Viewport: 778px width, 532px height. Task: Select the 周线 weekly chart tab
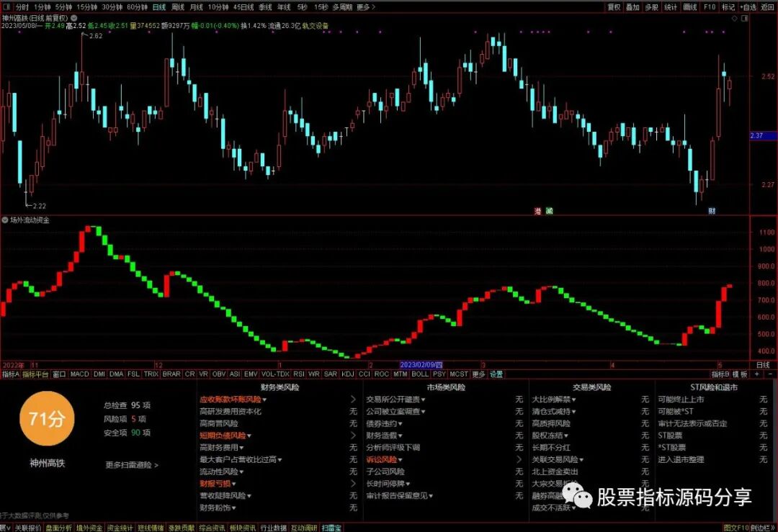178,7
